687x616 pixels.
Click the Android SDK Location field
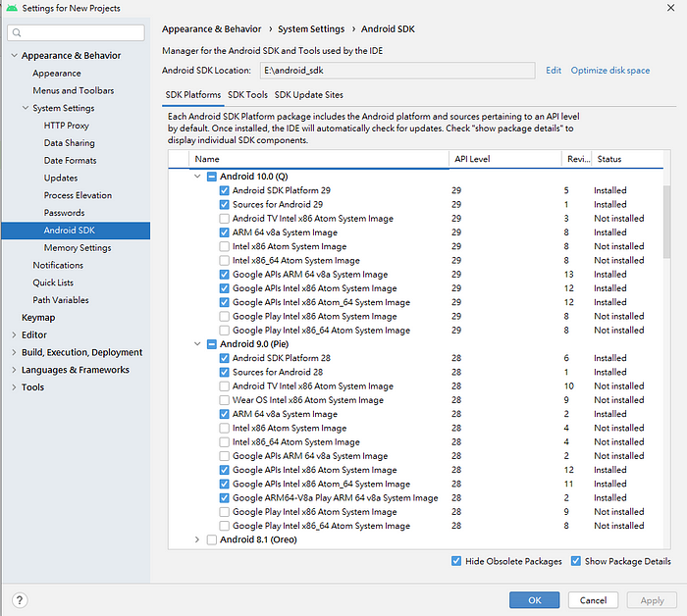click(x=397, y=71)
